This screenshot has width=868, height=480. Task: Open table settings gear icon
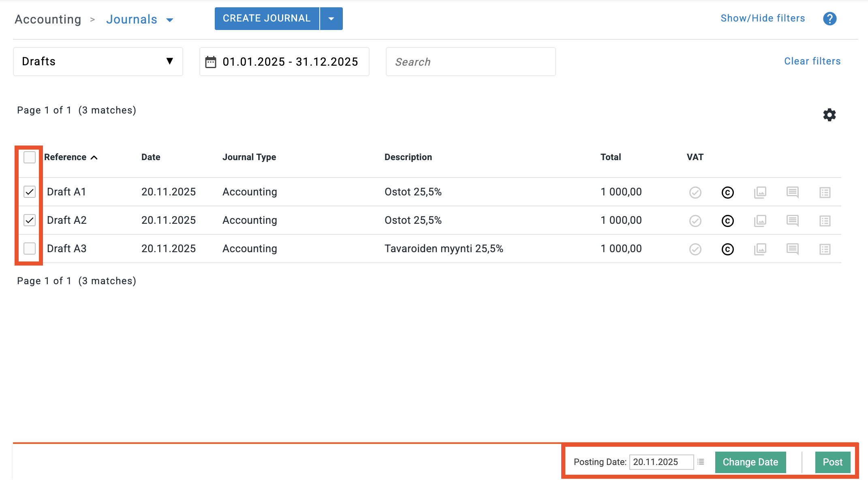coord(829,115)
